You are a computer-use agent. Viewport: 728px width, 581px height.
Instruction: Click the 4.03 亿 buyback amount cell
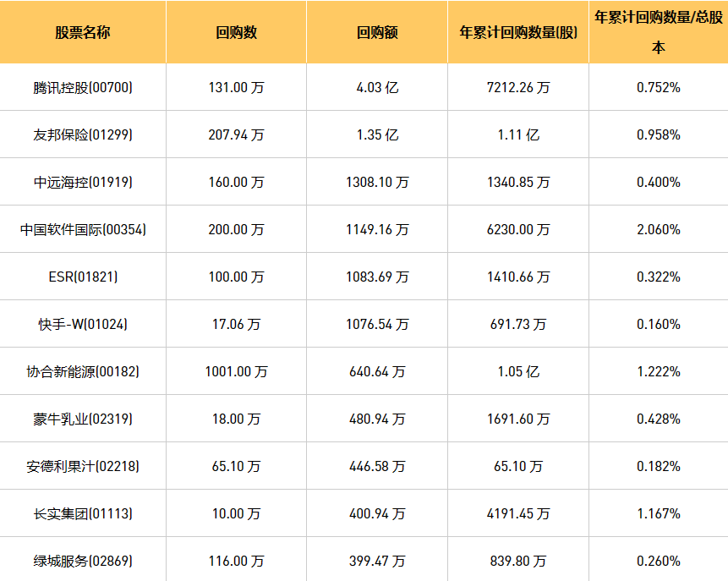pyautogui.click(x=377, y=87)
